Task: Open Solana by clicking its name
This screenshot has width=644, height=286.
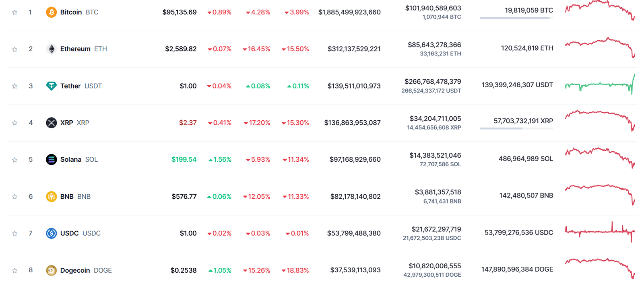Action: tap(70, 159)
